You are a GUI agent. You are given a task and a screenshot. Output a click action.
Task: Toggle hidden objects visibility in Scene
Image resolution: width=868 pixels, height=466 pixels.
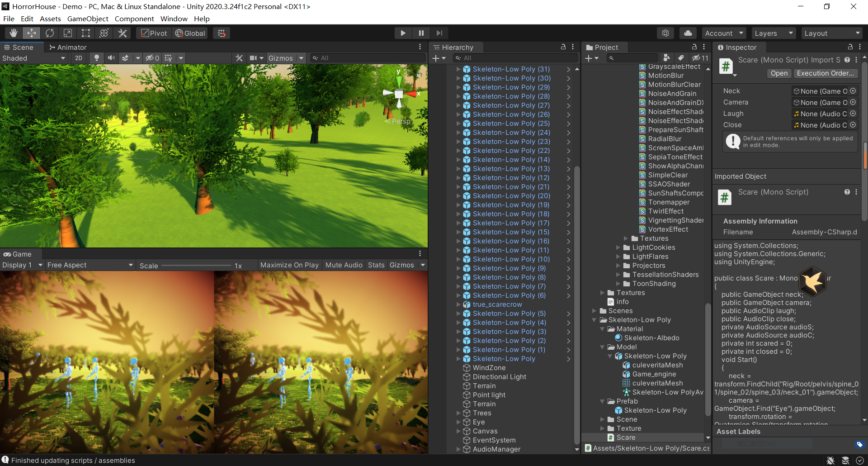[152, 58]
